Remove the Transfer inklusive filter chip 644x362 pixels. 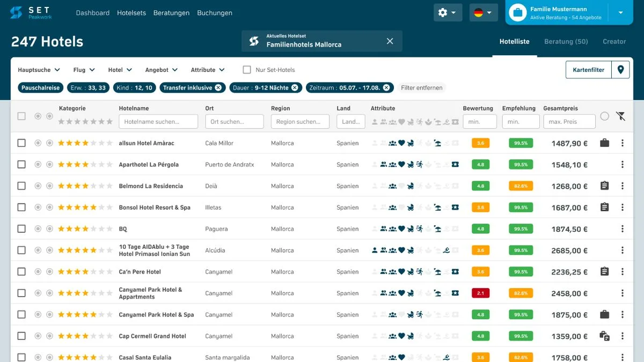point(218,88)
